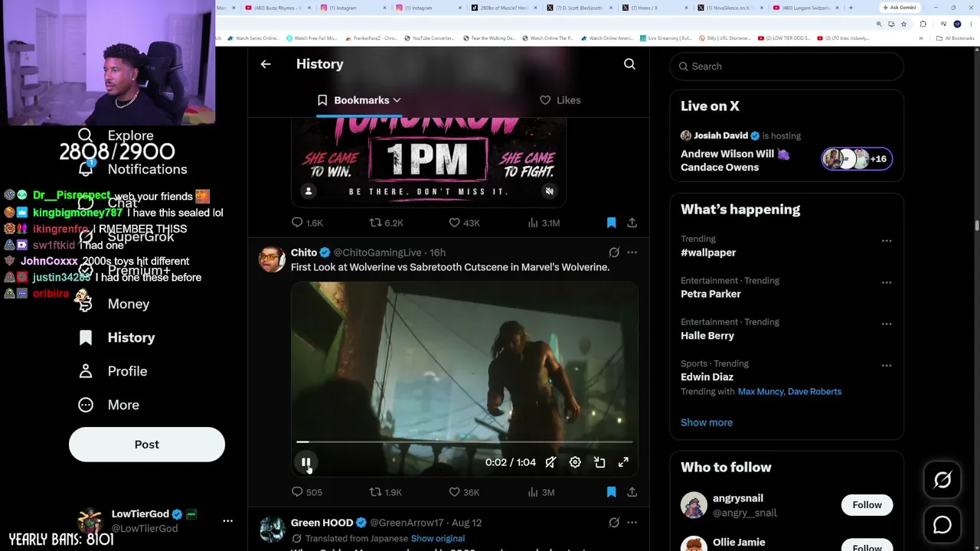Like Chito's post with 36K likes
The width and height of the screenshot is (980, 551).
[x=464, y=492]
